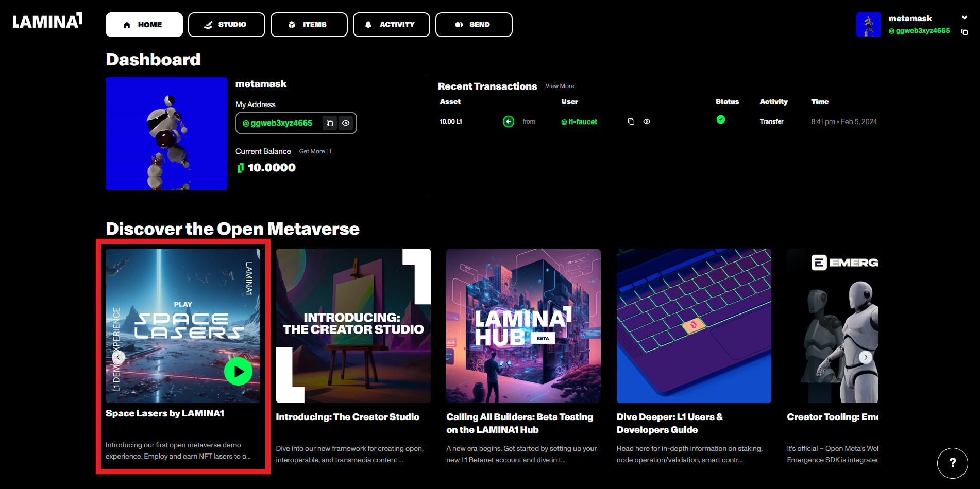Click the green received-arrow transaction icon
980x489 pixels.
508,121
